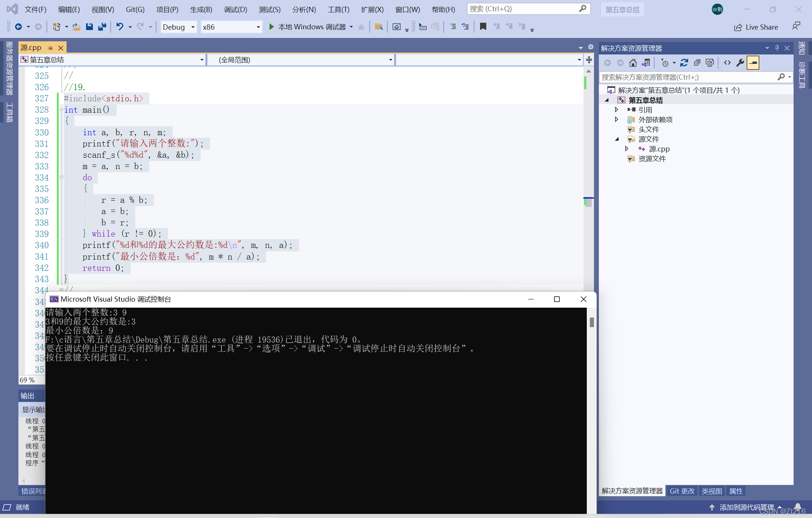812x518 pixels.
Task: Click the New Project icon in toolbar
Action: point(56,27)
